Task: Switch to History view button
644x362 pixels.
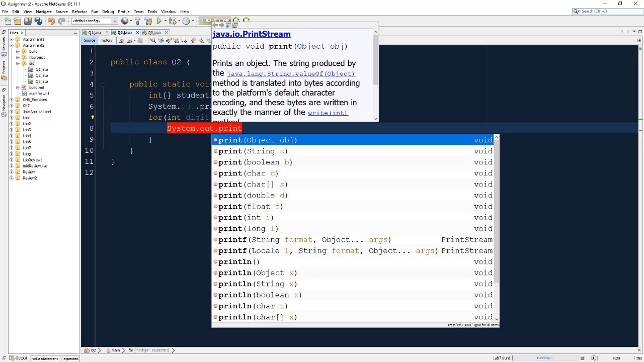Action: pyautogui.click(x=106, y=41)
